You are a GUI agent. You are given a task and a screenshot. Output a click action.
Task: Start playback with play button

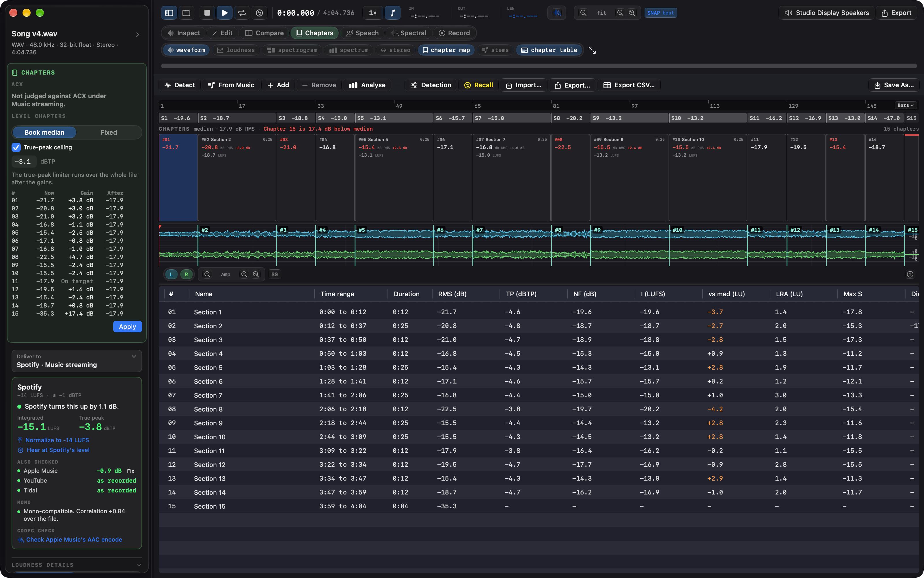click(225, 13)
